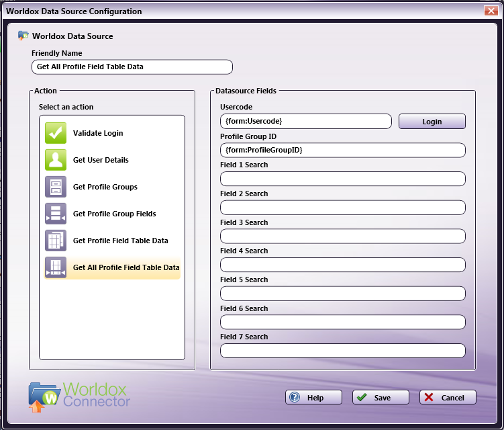Image resolution: width=504 pixels, height=430 pixels.
Task: Close the Worldox Data Source Configuration window
Action: 491,11
